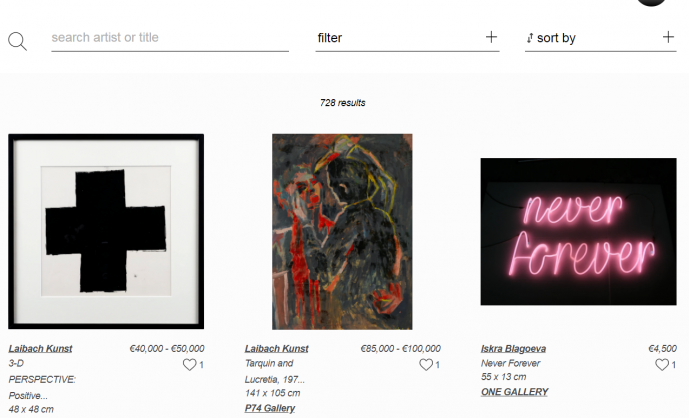Open the ONE GALLERY link
Viewport: 689px width, 418px height.
pos(515,392)
